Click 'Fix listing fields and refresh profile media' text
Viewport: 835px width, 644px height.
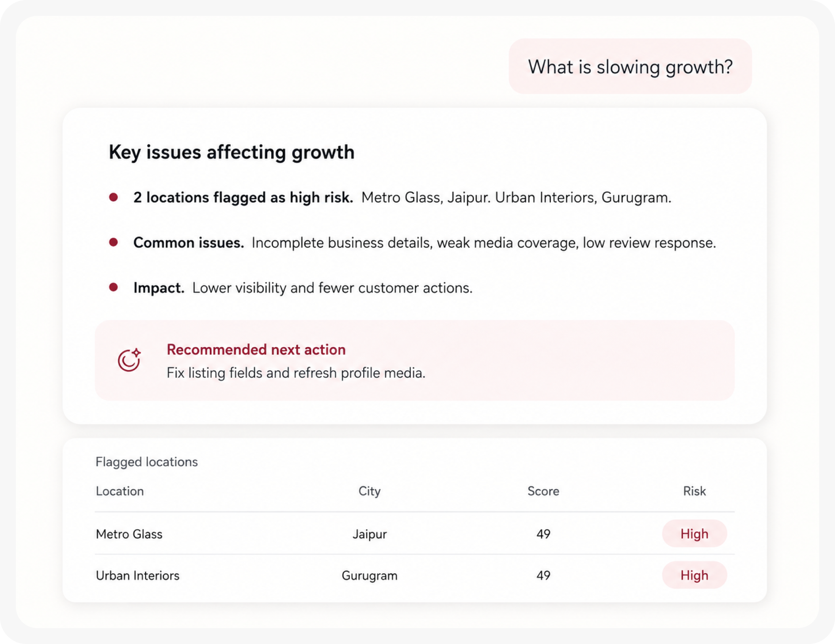(x=296, y=373)
